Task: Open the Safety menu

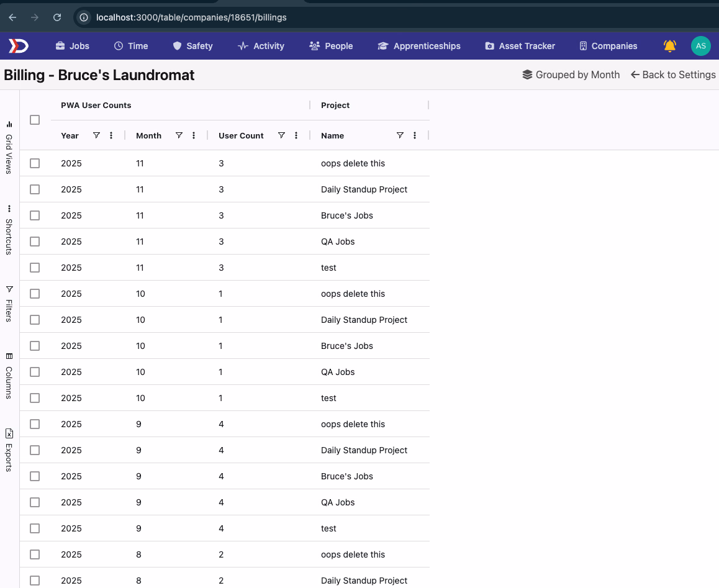Action: pos(192,46)
